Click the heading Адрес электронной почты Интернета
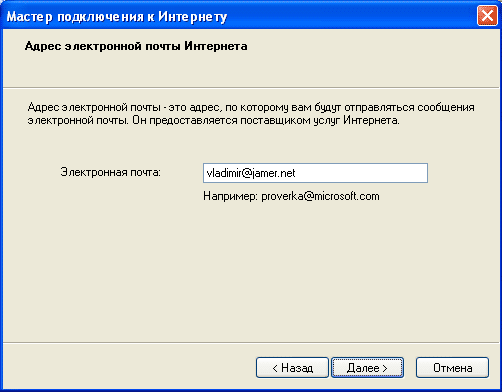The width and height of the screenshot is (502, 392). pyautogui.click(x=136, y=46)
